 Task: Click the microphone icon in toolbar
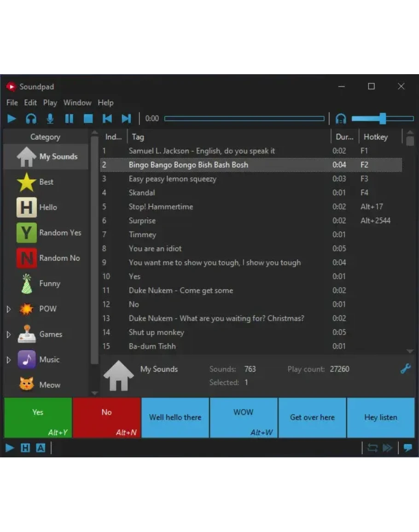(x=50, y=119)
